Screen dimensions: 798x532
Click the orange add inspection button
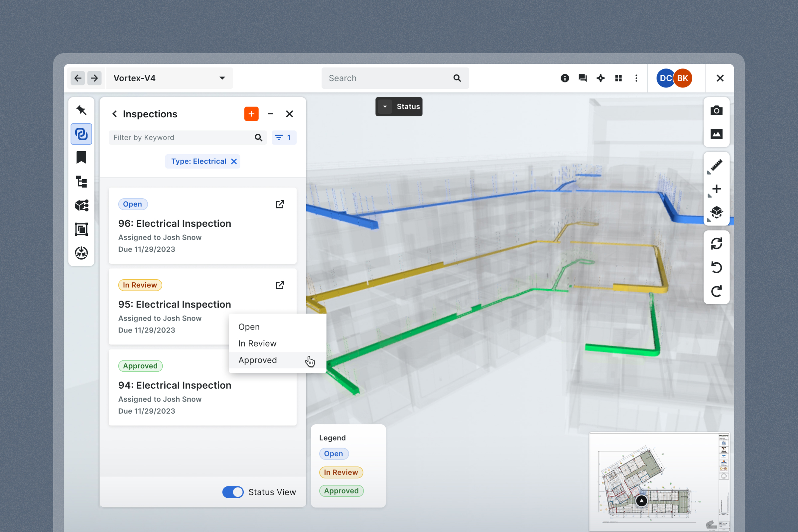(251, 114)
